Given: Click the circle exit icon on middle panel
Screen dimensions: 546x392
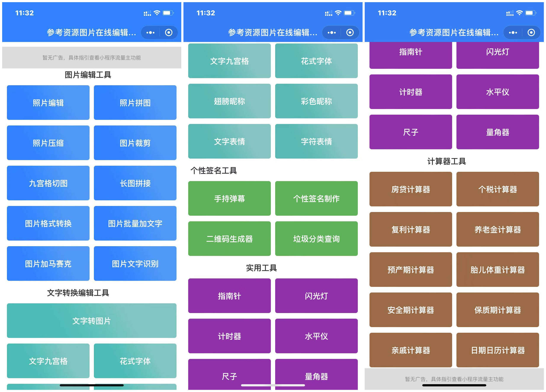Looking at the screenshot, I should 350,32.
